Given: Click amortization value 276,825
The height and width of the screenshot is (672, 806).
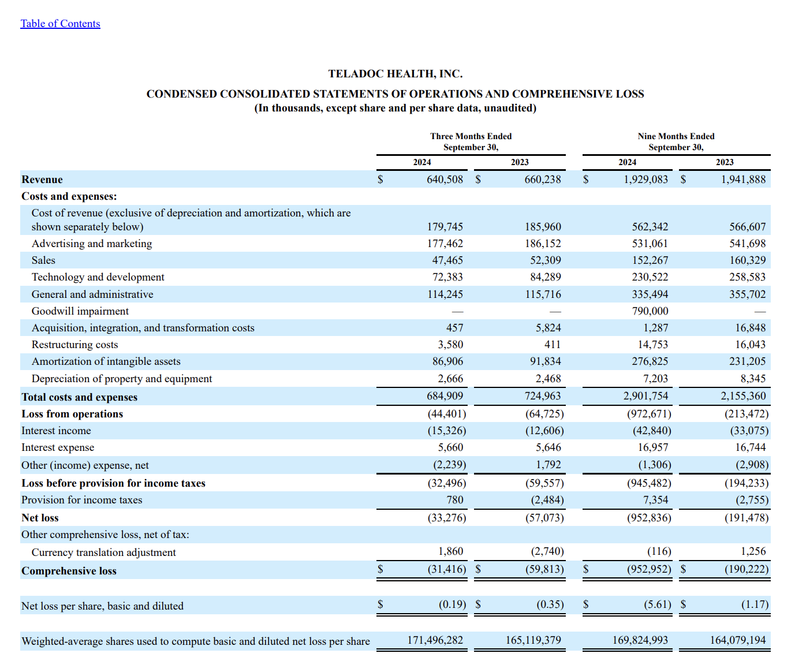Looking at the screenshot, I should coord(650,361).
